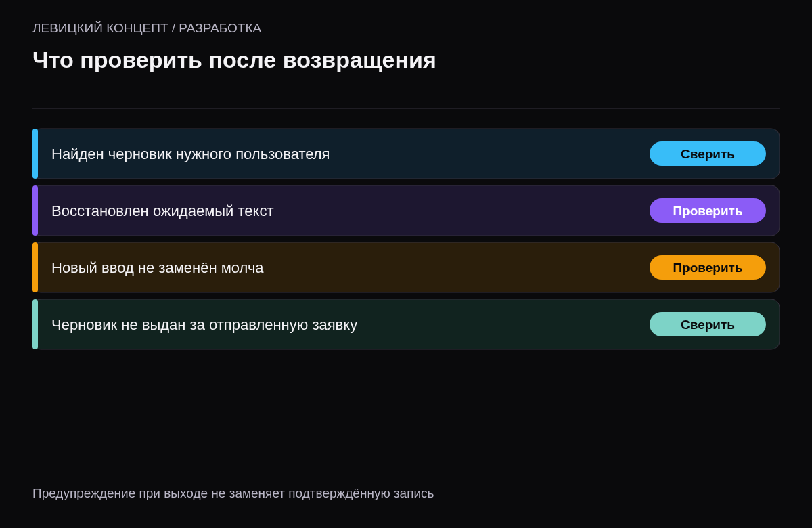This screenshot has width=812, height=528.
Task: Click Сверить for Найден черновик нужного пользователя
Action: coord(708,154)
